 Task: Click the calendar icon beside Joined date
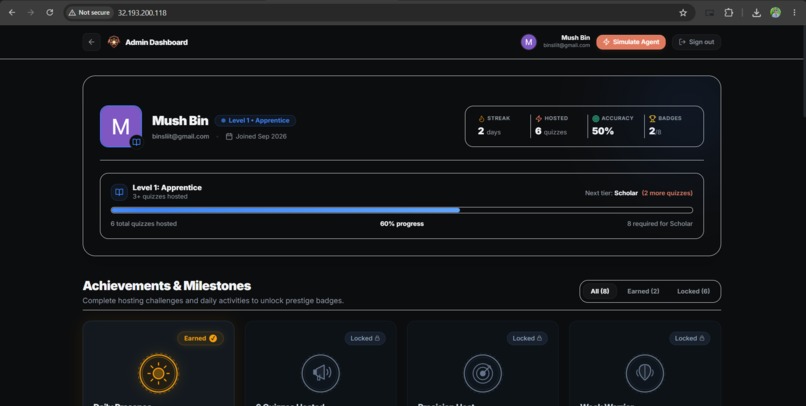tap(229, 137)
